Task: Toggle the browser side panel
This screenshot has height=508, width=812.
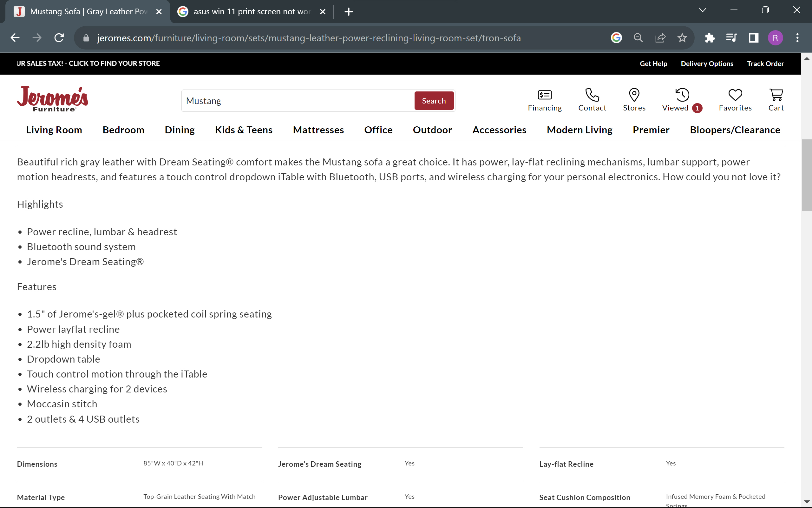Action: coord(754,38)
